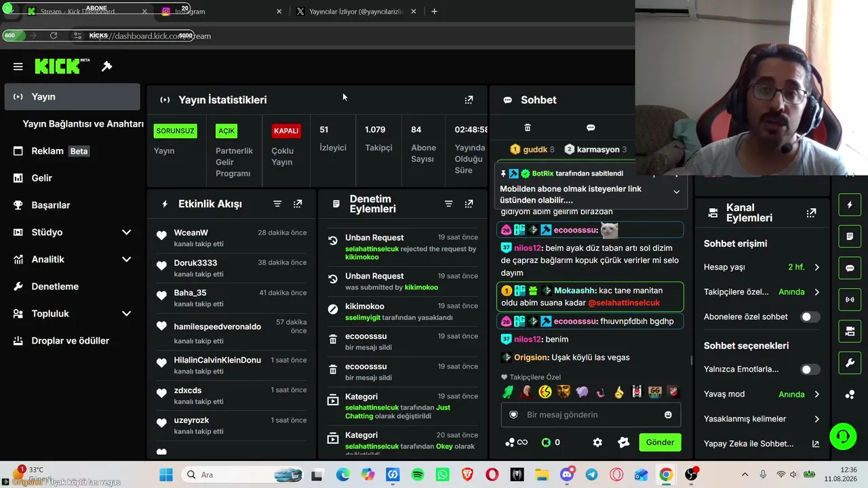The width and height of the screenshot is (868, 488).
Task: Click the AÇIK partner program badge
Action: [x=226, y=131]
